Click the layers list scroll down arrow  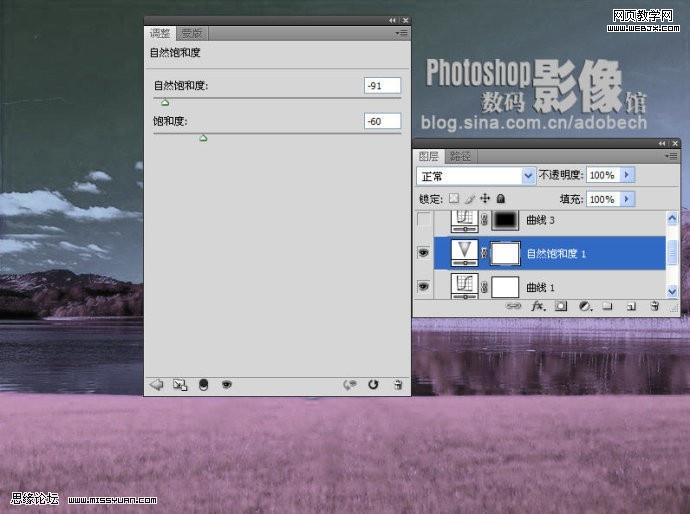pos(672,291)
